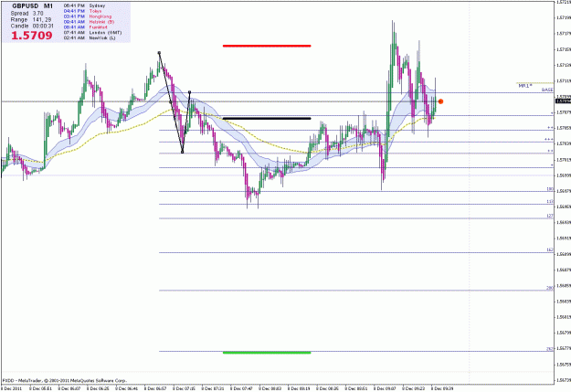Select the Helsinki (B) clock row
Image resolution: width=571 pixels, height=392 pixels.
(x=90, y=22)
